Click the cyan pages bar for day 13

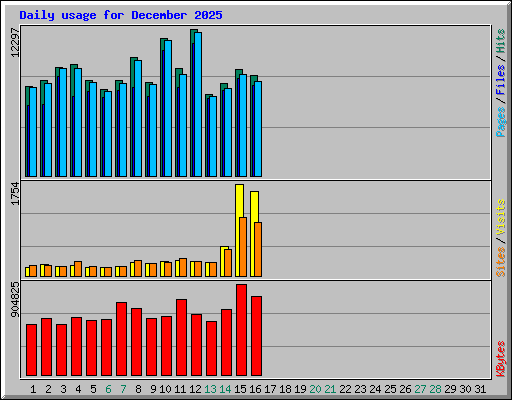pyautogui.click(x=213, y=137)
